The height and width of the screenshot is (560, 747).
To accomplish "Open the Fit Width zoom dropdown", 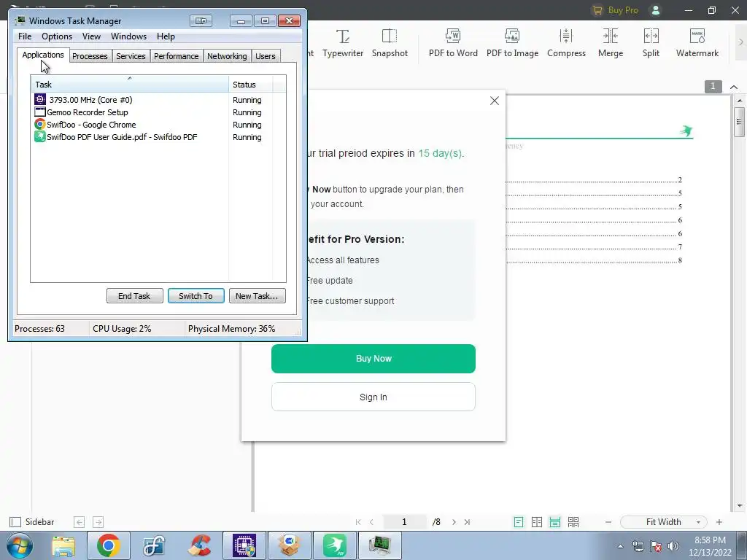I will click(664, 522).
